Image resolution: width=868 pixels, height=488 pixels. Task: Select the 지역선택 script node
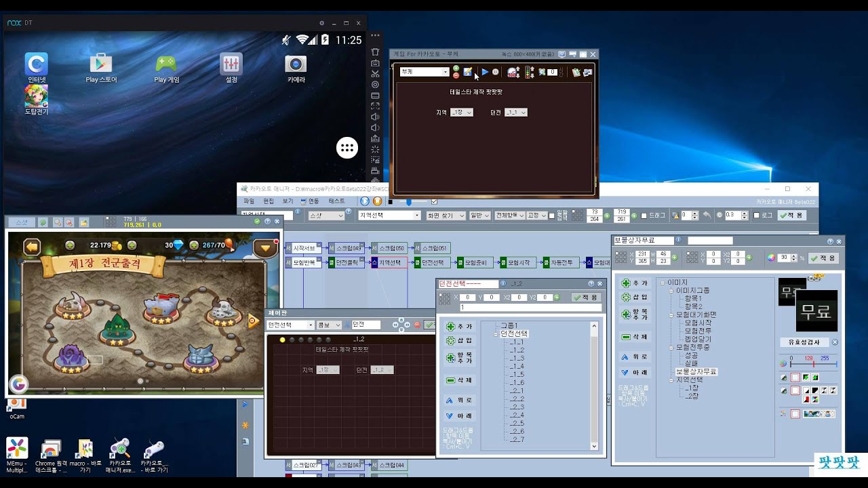(389, 262)
